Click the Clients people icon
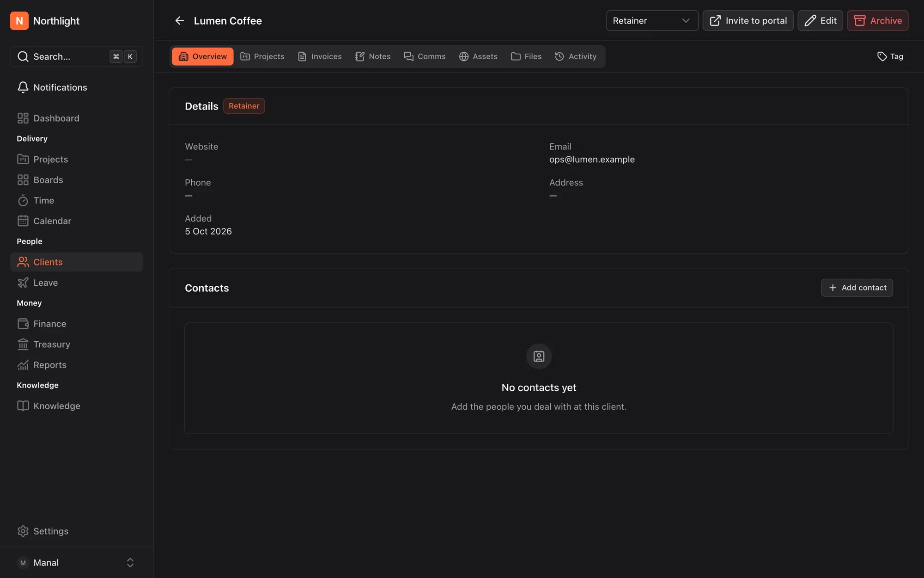Screen dimensions: 924x578 coord(23,262)
